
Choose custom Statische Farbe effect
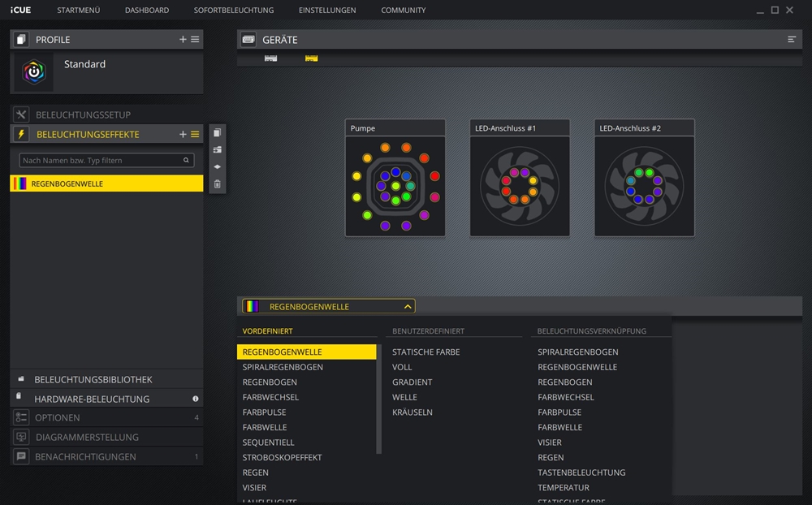point(426,352)
